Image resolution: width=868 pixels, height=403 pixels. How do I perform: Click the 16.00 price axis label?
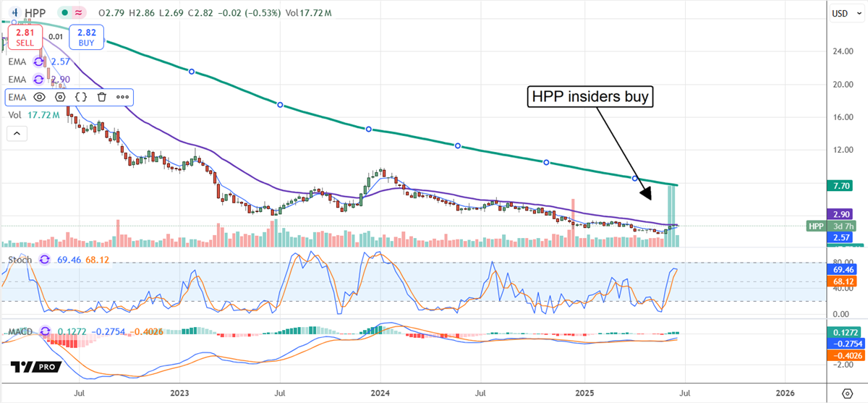pyautogui.click(x=843, y=117)
